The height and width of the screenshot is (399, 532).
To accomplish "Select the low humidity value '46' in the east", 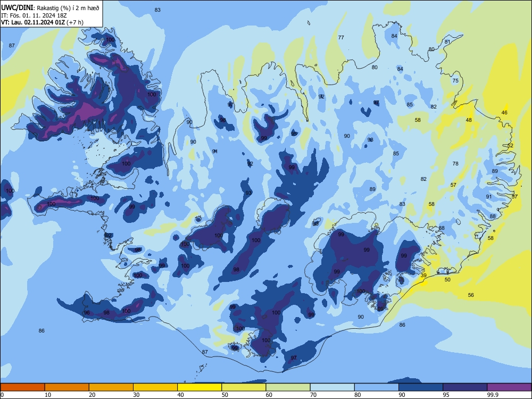I will click(x=504, y=113).
